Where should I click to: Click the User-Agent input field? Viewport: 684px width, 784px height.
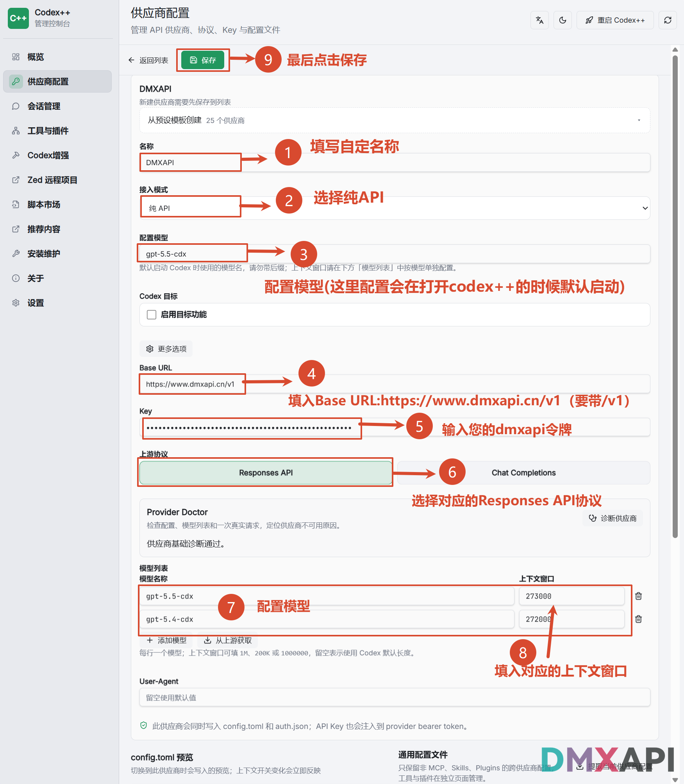395,698
